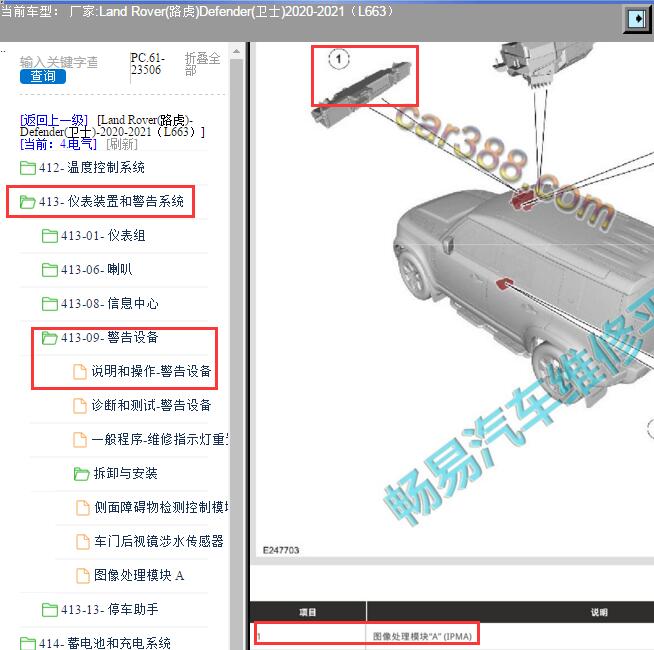This screenshot has height=650, width=654.
Task: Click document icon for 车门后视镜涉水传感器
Action: tap(83, 542)
